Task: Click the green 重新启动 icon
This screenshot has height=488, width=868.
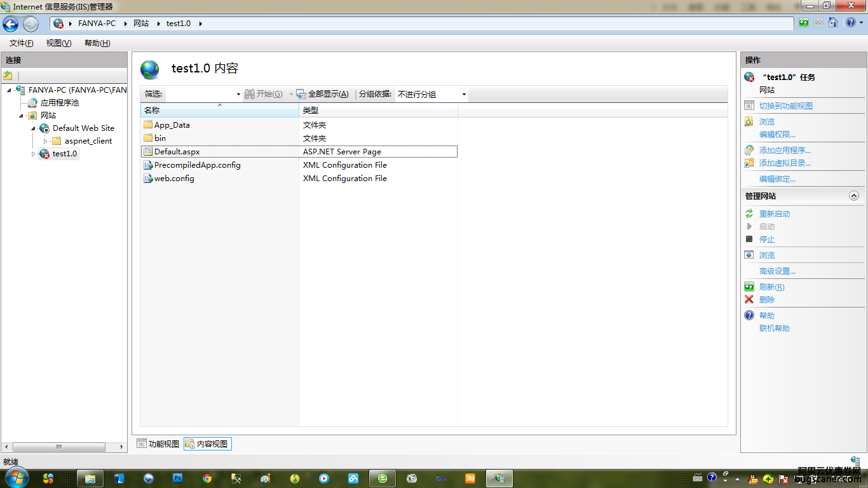Action: point(749,214)
